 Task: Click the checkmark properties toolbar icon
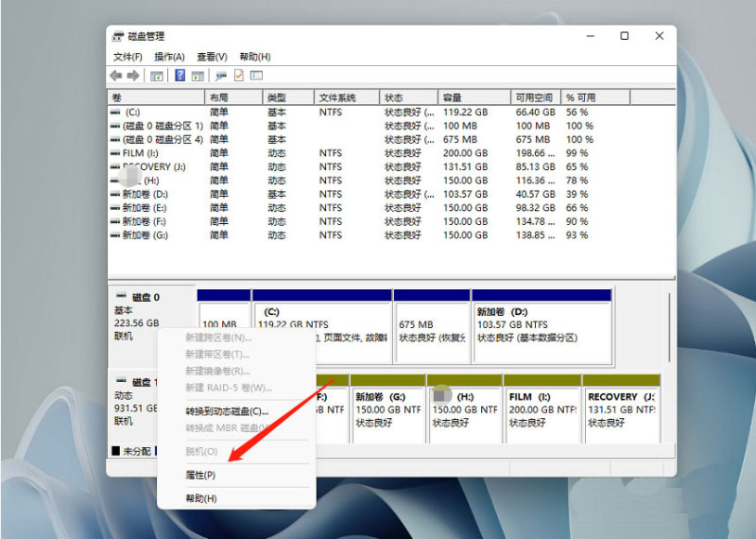(x=239, y=76)
